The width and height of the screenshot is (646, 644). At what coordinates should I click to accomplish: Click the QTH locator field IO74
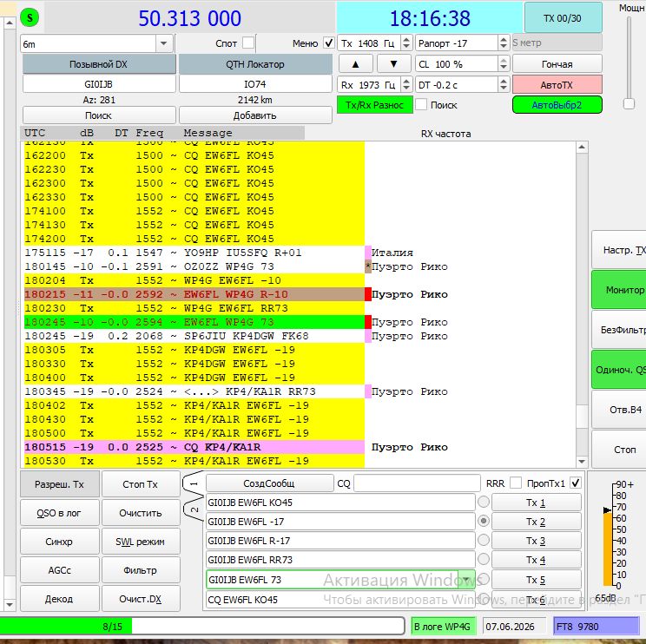click(x=255, y=84)
